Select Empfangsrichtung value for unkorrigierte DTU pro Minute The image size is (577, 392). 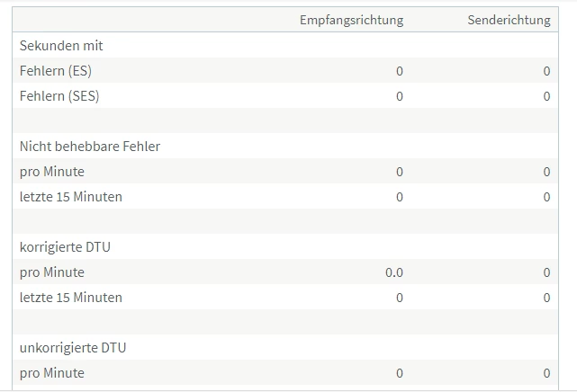point(400,373)
